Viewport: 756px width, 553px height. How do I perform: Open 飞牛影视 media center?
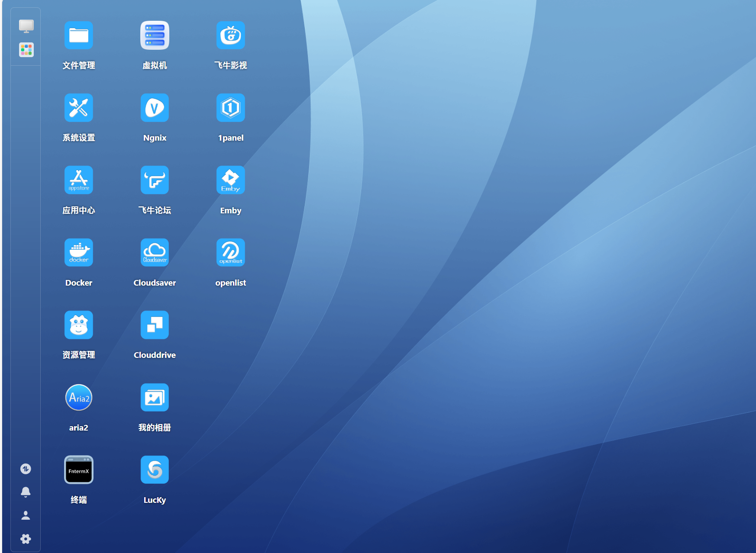click(230, 35)
